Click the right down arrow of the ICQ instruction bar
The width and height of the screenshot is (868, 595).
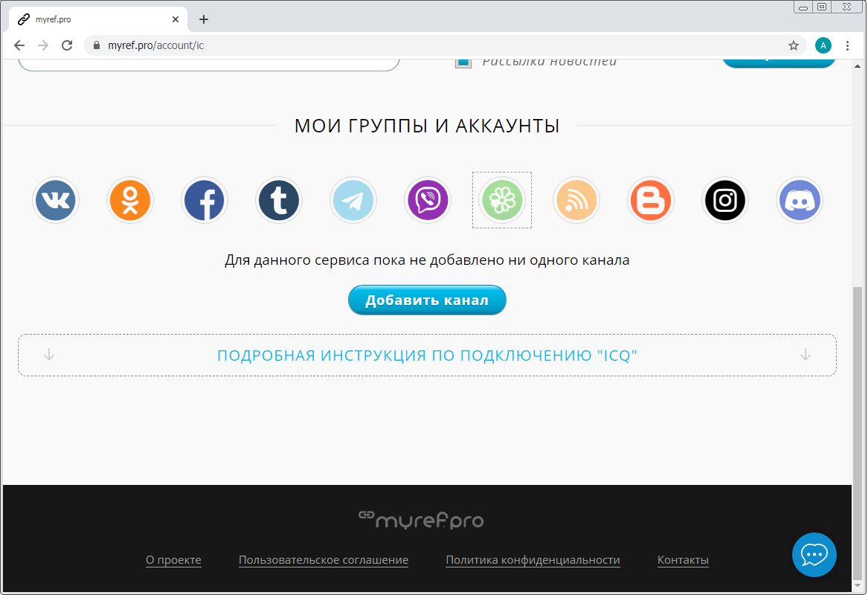(x=806, y=354)
